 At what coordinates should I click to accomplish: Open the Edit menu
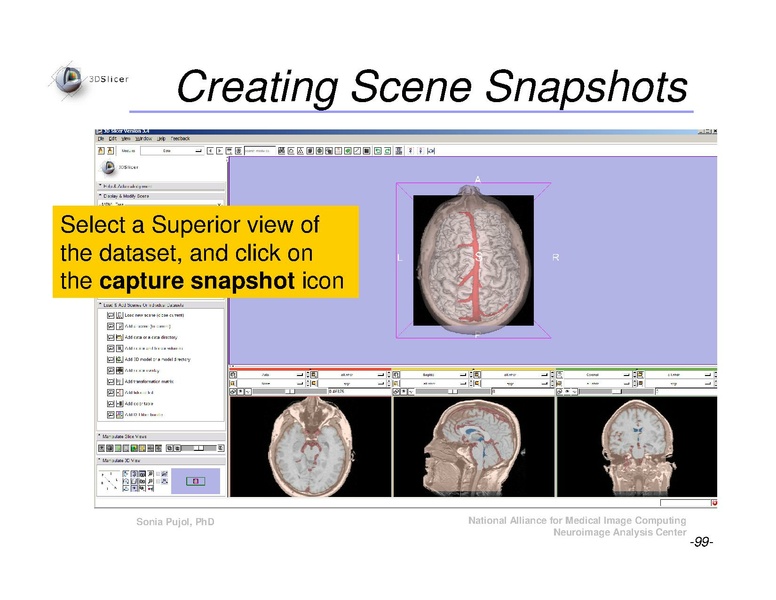click(x=112, y=139)
